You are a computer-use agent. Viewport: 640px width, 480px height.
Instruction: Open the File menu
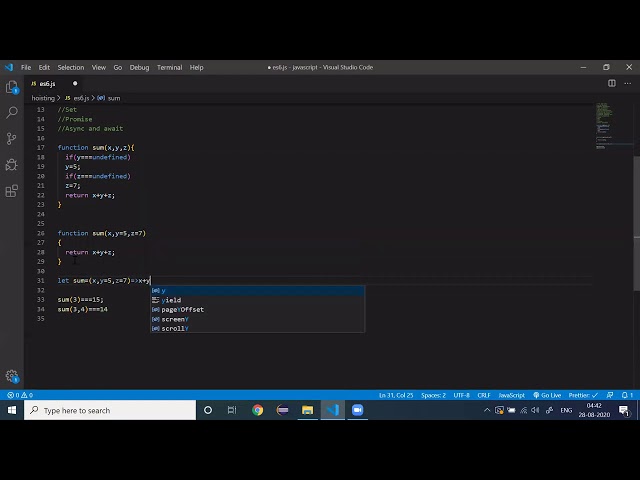pos(26,67)
